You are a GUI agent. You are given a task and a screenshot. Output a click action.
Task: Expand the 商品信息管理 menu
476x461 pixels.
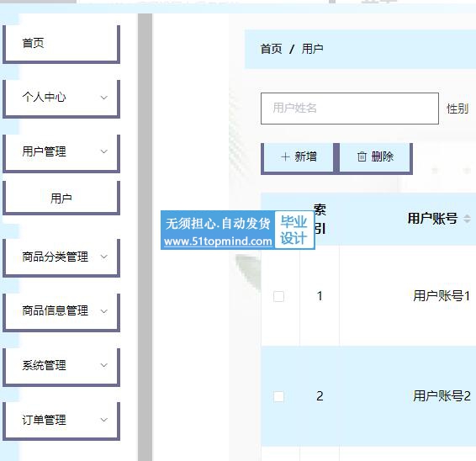pos(61,311)
